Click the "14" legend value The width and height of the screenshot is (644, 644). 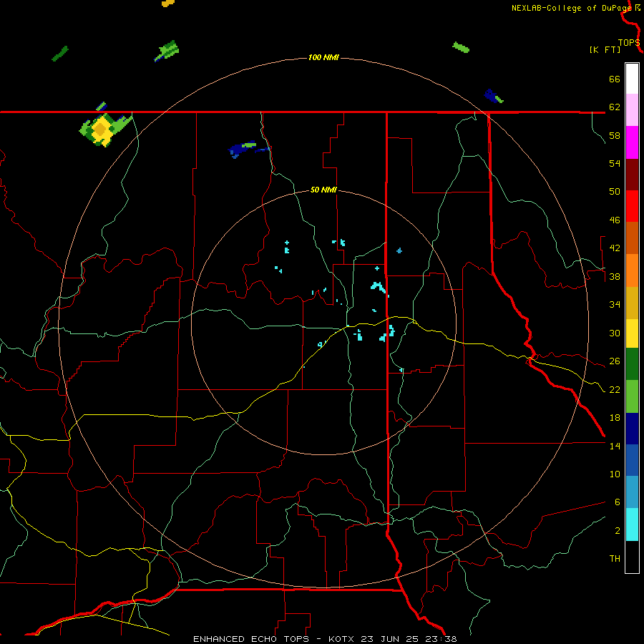[x=615, y=446]
